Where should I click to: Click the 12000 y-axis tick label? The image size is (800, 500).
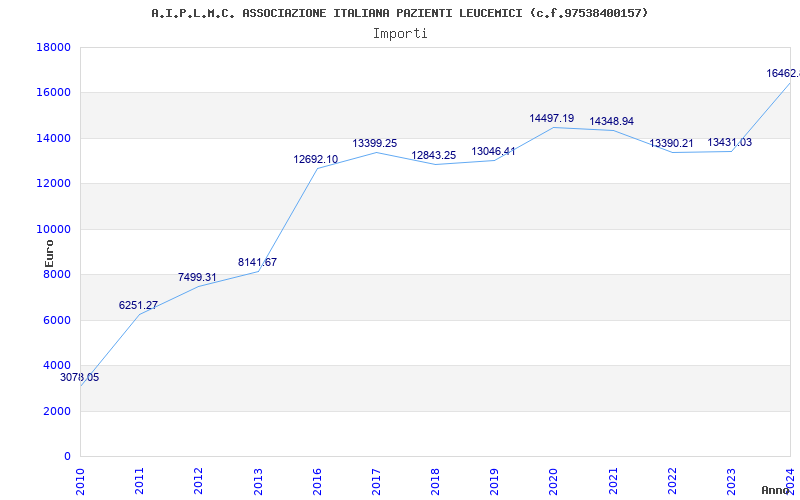(x=53, y=184)
